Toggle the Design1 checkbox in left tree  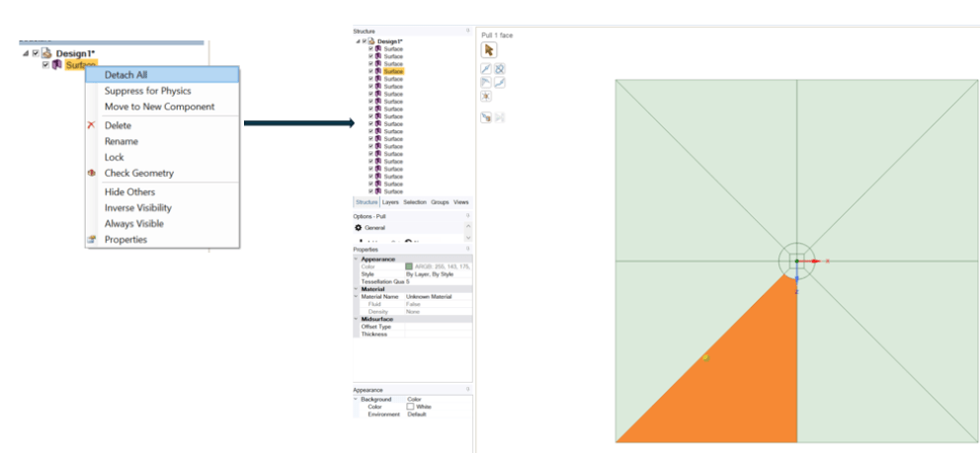pos(36,52)
